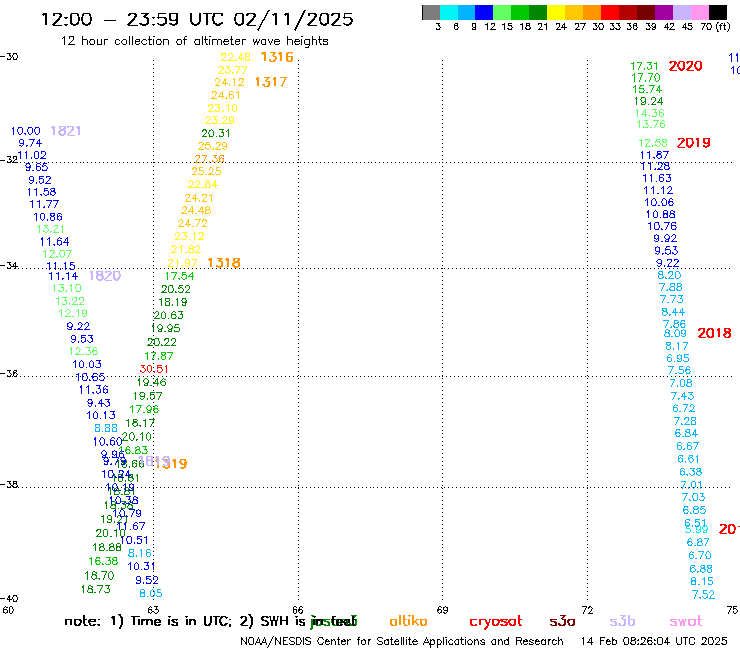Click the 8.44 wave height value
740x650 pixels.
[x=673, y=312]
